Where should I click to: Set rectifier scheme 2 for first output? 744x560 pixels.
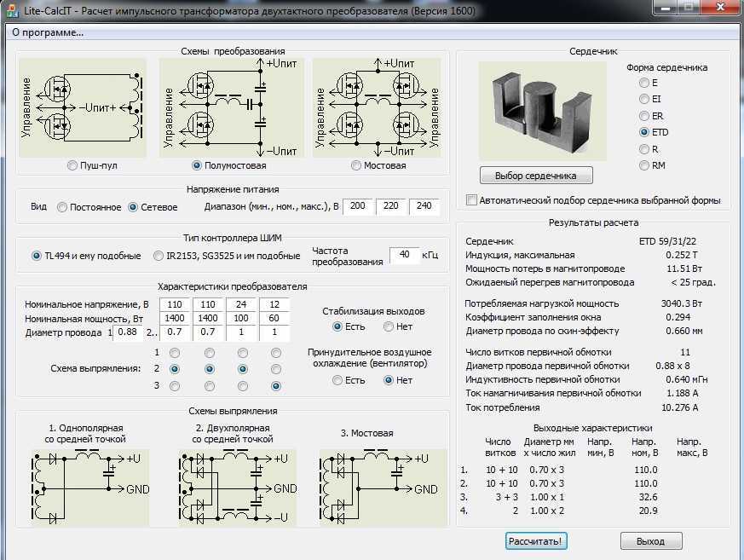click(x=175, y=369)
